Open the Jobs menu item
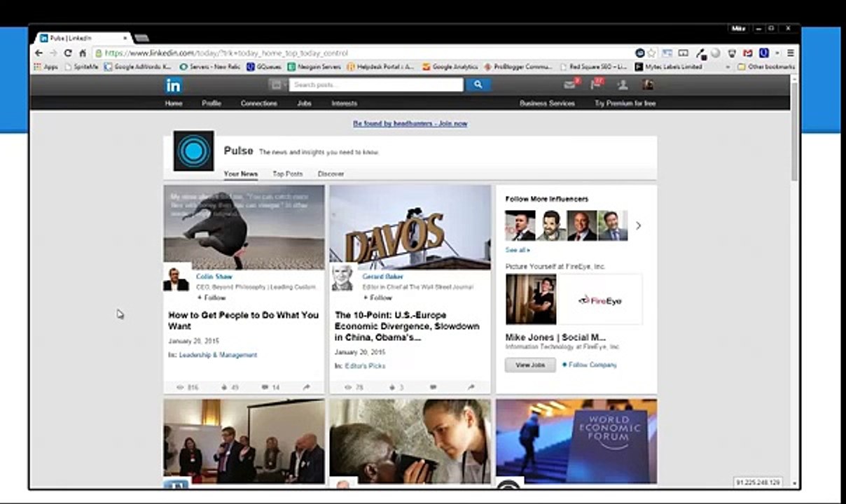Image resolution: width=846 pixels, height=504 pixels. point(304,103)
